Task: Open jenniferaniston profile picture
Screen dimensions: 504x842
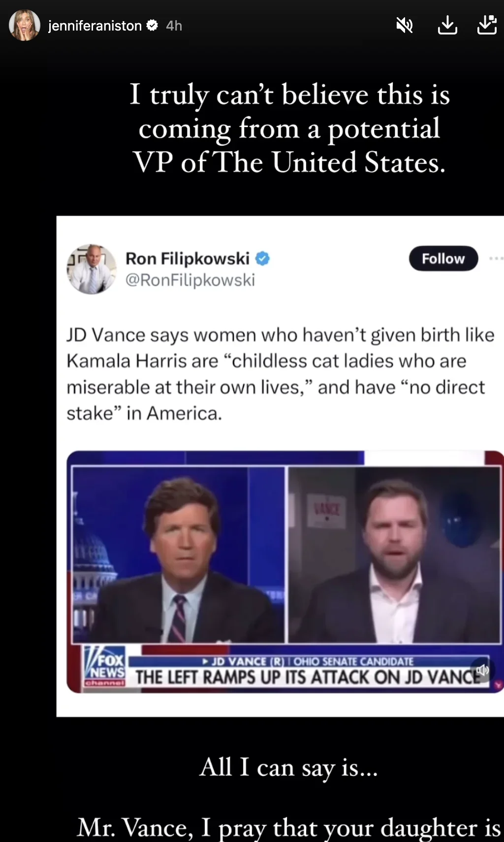Action: (x=25, y=25)
